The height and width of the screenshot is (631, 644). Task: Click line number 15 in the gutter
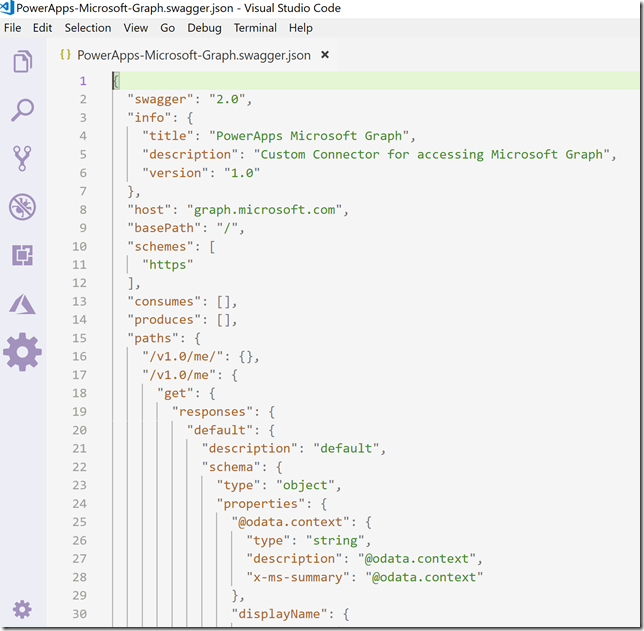[80, 338]
